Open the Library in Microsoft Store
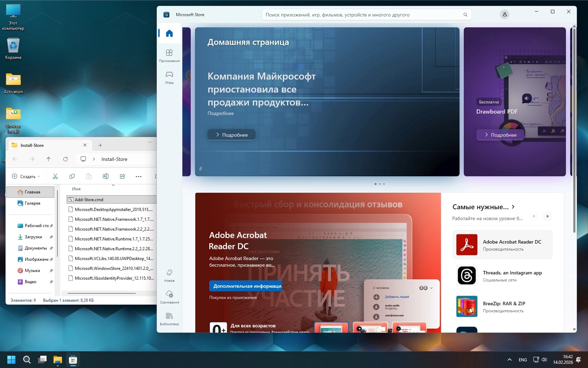This screenshot has width=588, height=368. pos(169,318)
